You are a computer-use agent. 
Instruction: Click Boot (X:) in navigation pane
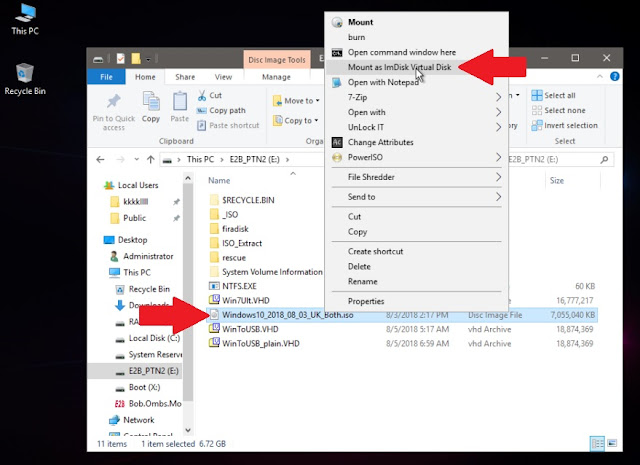138,387
